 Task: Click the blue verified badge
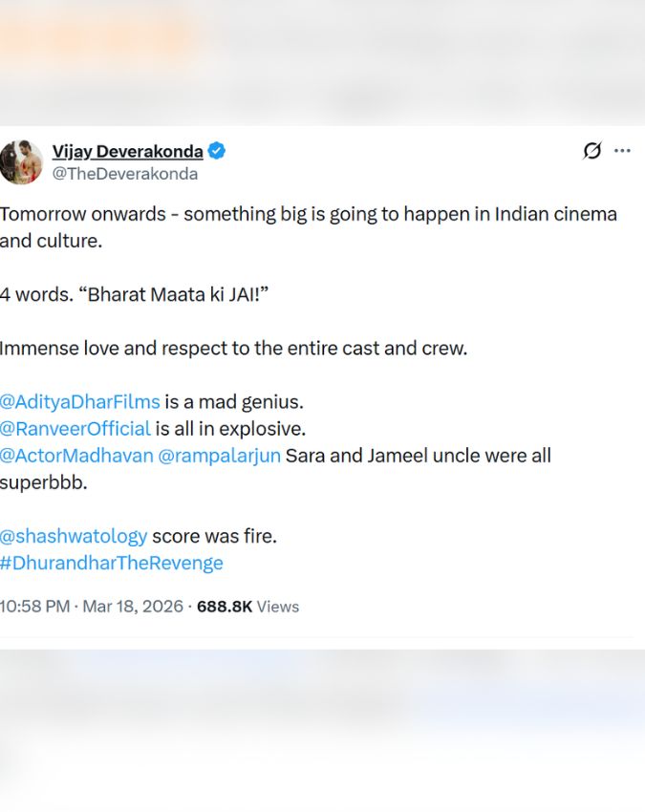(217, 151)
